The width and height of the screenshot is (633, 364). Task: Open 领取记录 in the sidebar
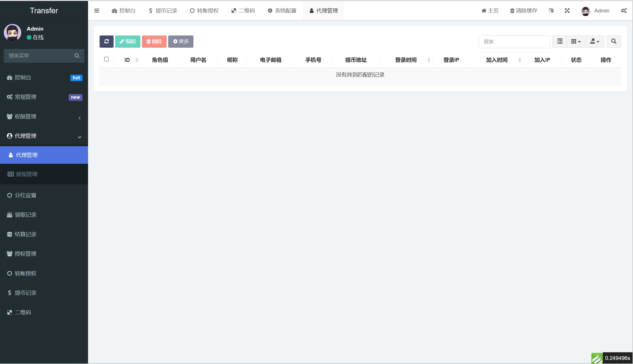pos(44,215)
